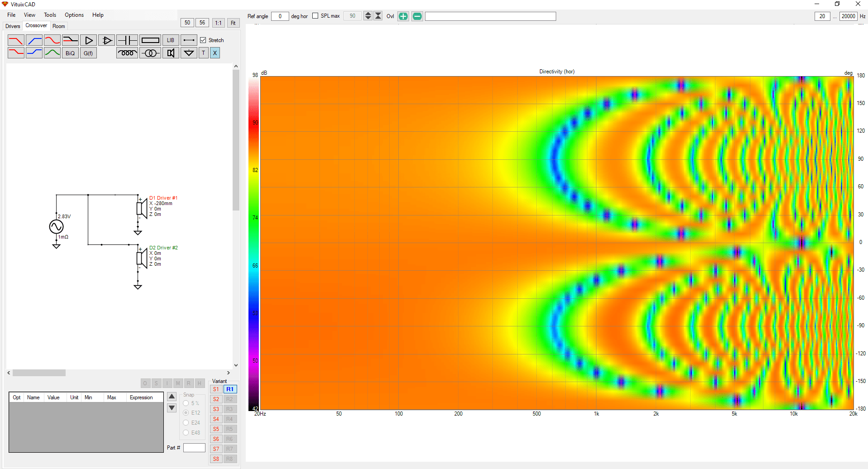Viewport: 868px width, 469px height.
Task: Select variant S4 button
Action: click(x=216, y=419)
